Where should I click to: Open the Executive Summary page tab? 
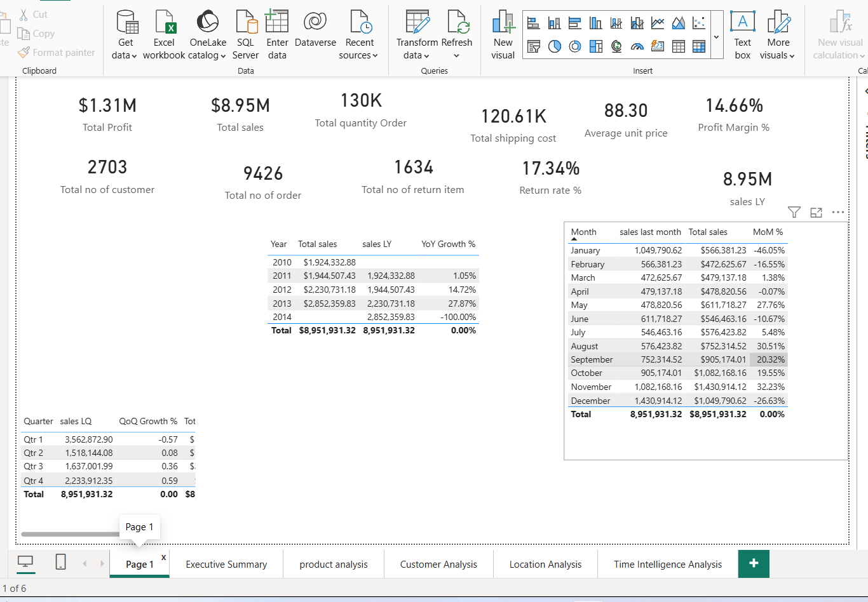point(226,564)
